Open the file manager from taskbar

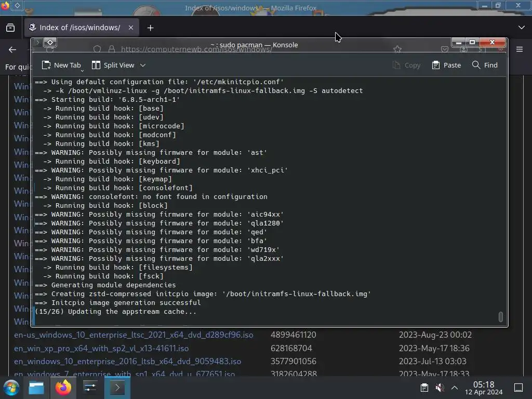tap(36, 388)
